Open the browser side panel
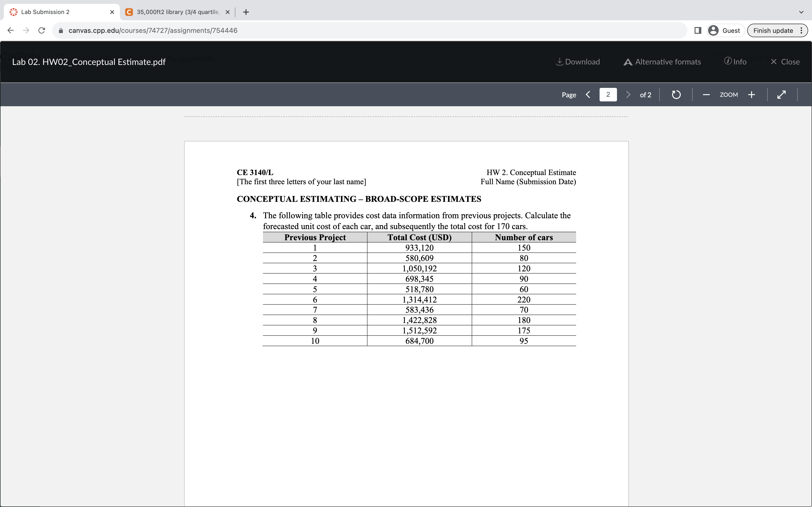 point(698,30)
